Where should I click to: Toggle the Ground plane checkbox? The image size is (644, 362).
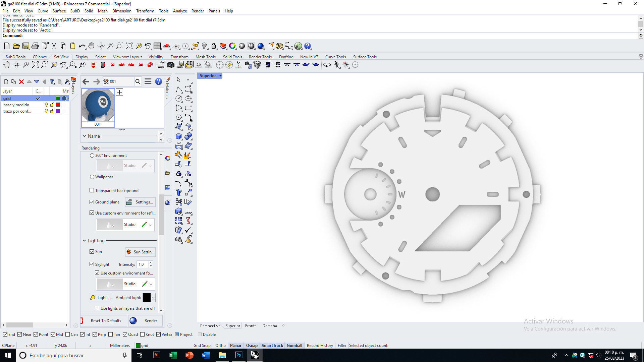pyautogui.click(x=92, y=202)
